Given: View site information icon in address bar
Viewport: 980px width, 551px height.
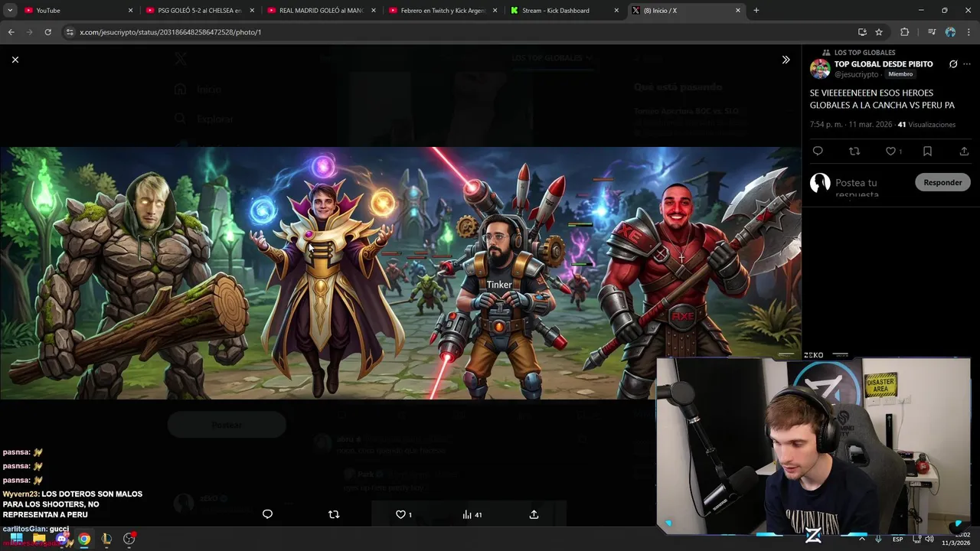Looking at the screenshot, I should (70, 32).
